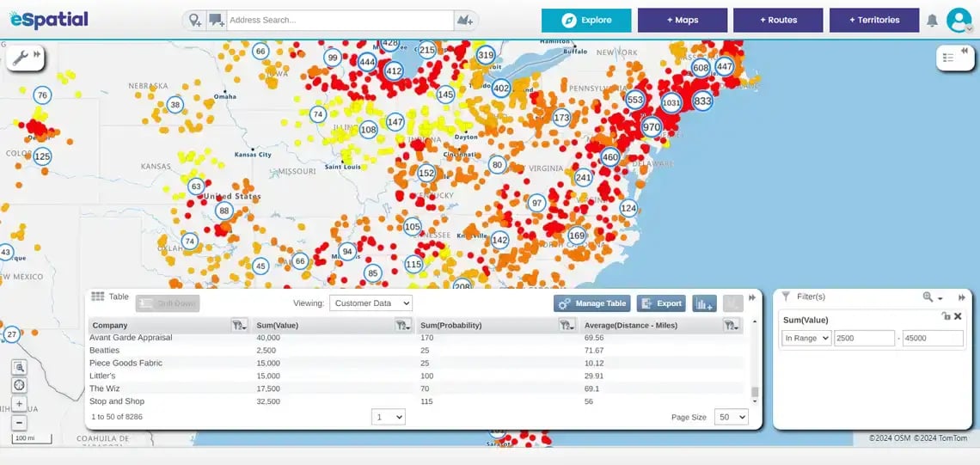
Task: Click the table scrollbar down arrow
Action: pyautogui.click(x=755, y=403)
